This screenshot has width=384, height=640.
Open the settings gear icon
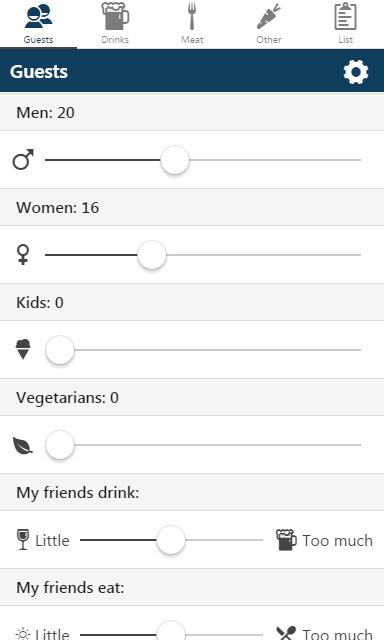355,72
